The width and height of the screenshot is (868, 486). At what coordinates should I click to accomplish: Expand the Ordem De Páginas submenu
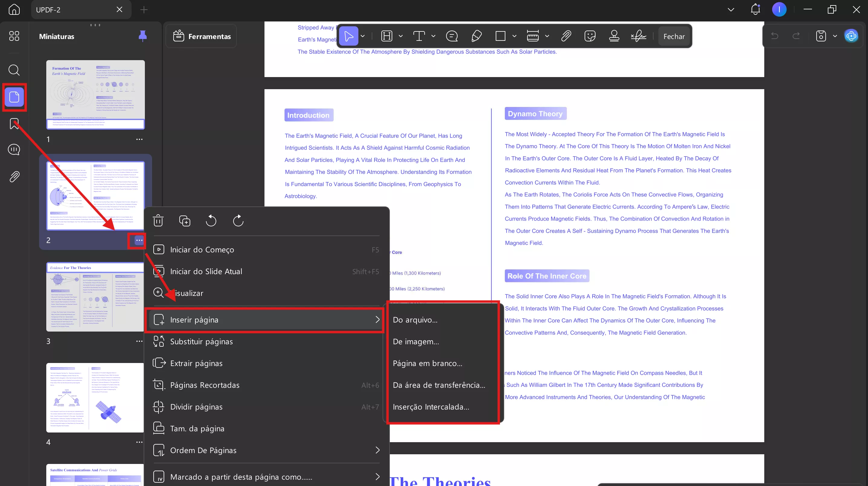(377, 450)
